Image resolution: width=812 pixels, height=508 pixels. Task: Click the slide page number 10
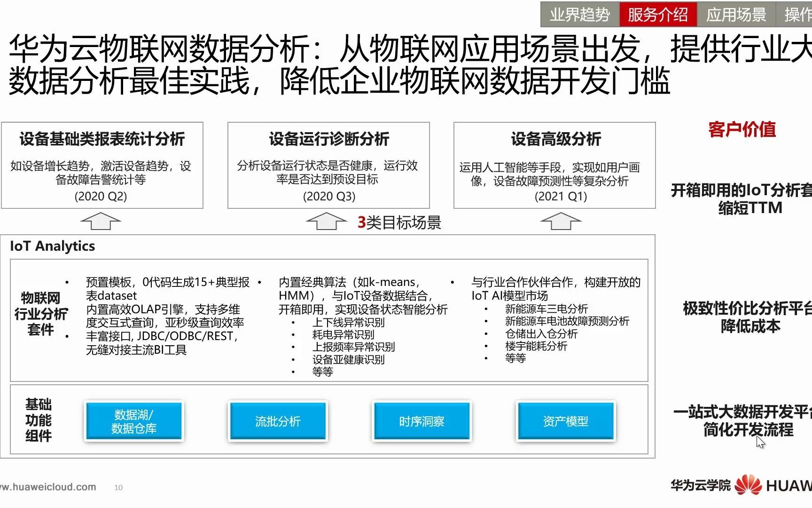point(118,488)
